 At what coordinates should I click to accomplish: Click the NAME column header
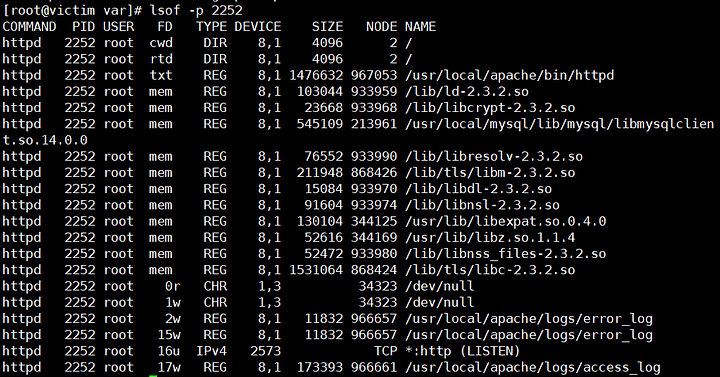(x=420, y=27)
